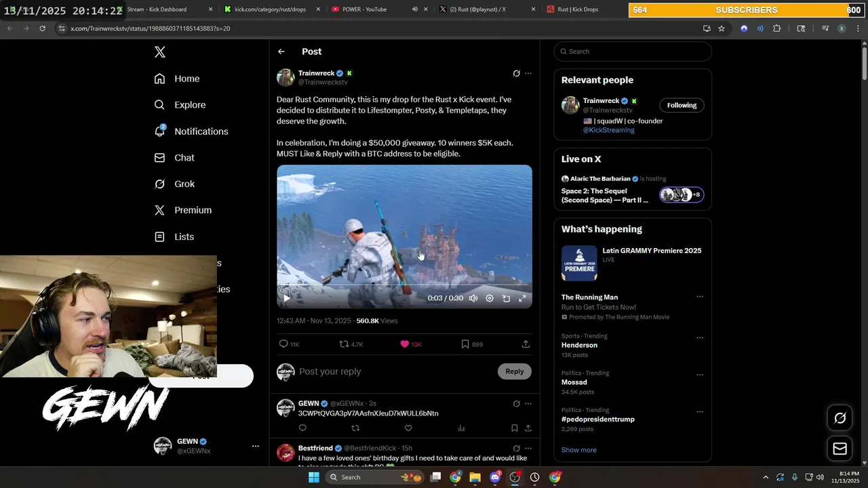This screenshot has width=868, height=488.
Task: View analytics for GEWN's comment
Action: 461,428
